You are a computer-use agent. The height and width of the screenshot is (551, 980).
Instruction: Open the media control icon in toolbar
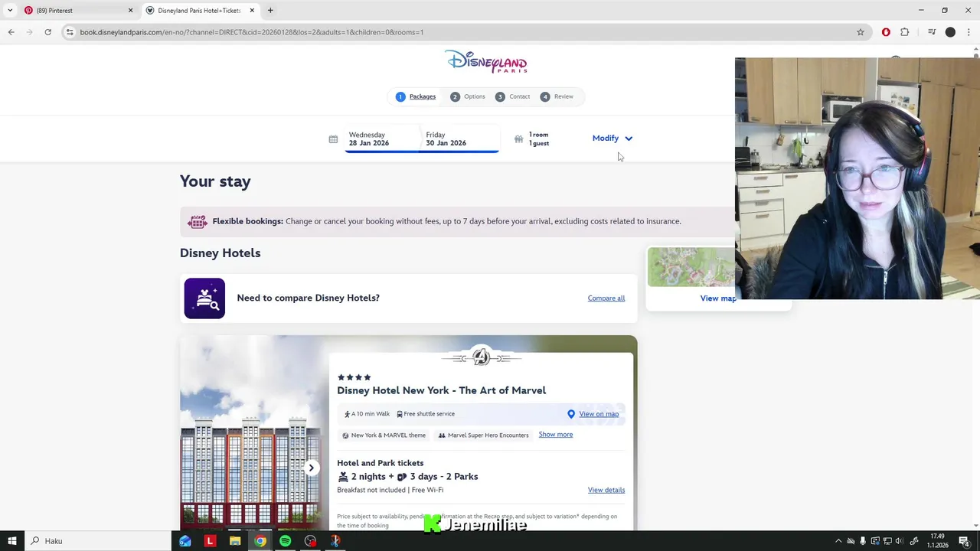pyautogui.click(x=932, y=32)
